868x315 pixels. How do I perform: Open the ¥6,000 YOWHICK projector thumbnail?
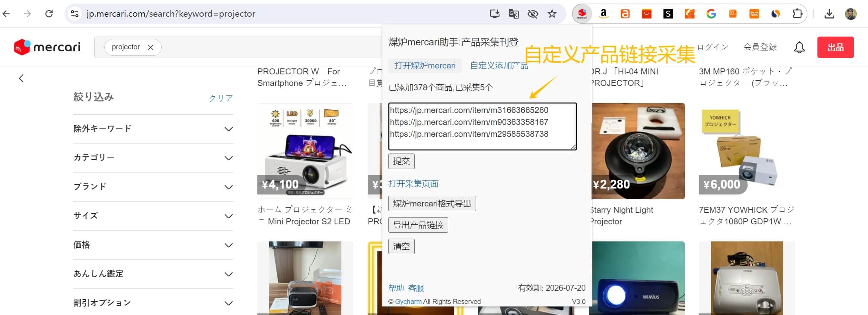click(747, 151)
